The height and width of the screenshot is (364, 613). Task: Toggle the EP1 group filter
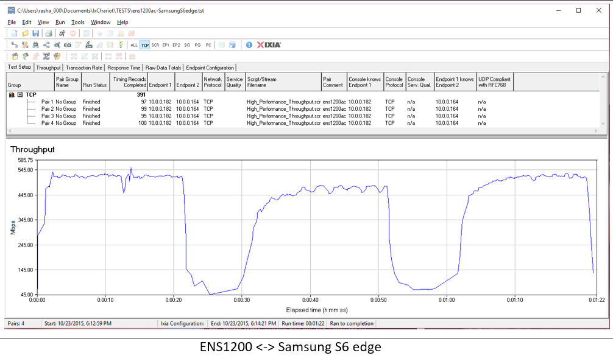point(166,45)
